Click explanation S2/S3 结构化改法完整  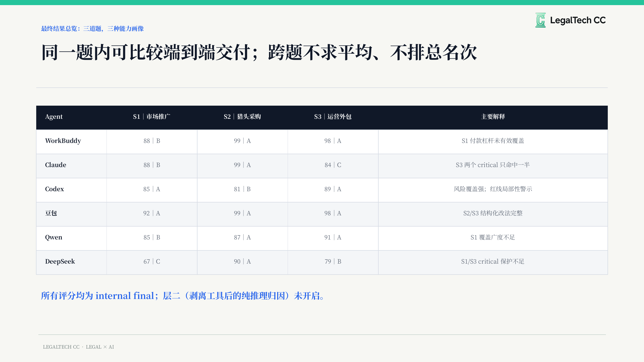493,213
